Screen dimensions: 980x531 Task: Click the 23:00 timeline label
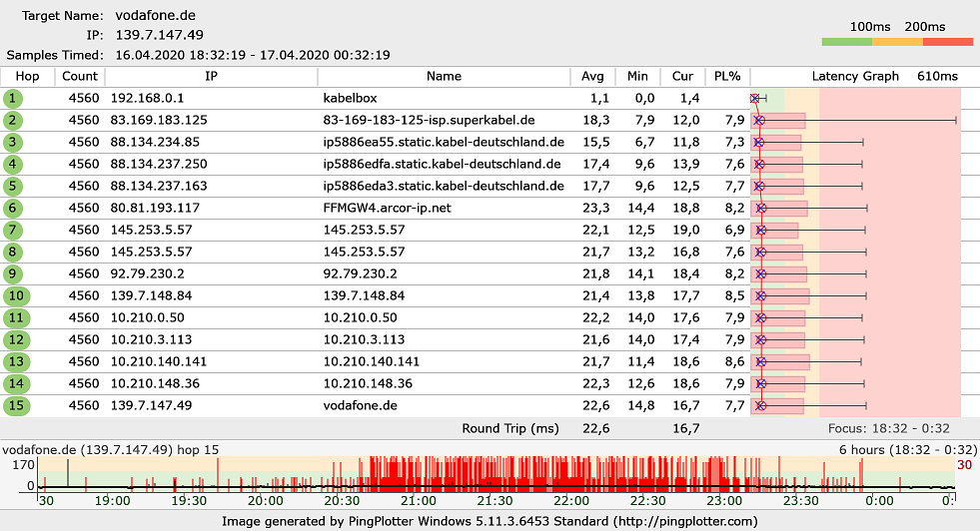(724, 500)
